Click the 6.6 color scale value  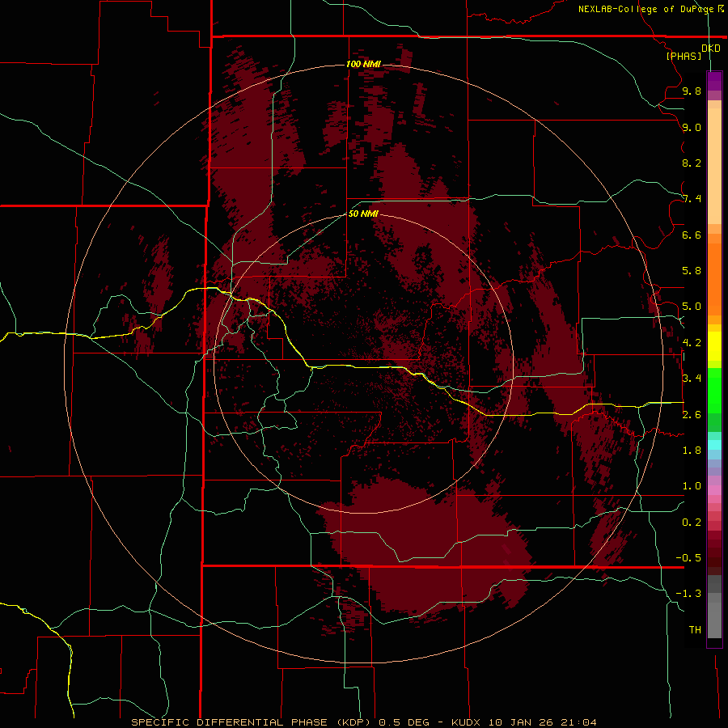(692, 235)
